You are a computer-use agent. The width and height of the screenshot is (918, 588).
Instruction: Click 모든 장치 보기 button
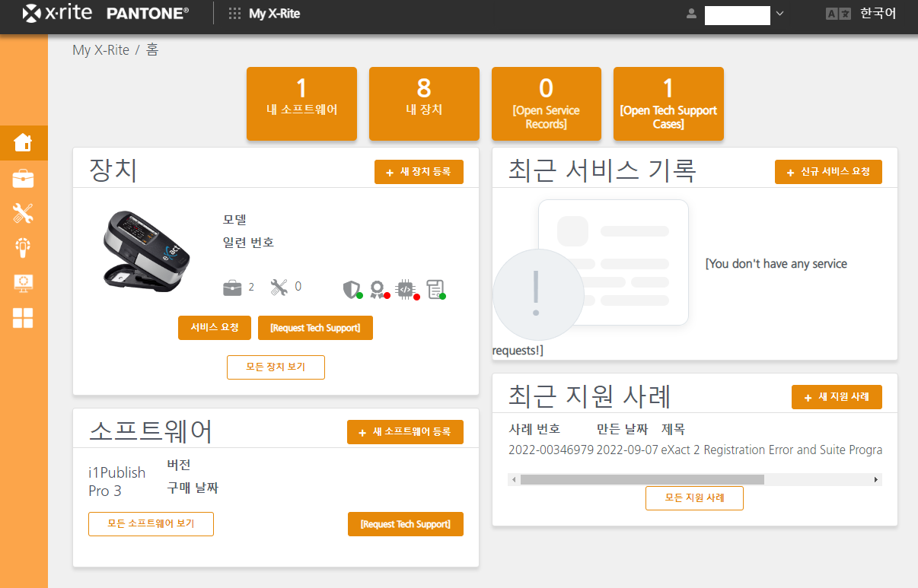tap(276, 367)
